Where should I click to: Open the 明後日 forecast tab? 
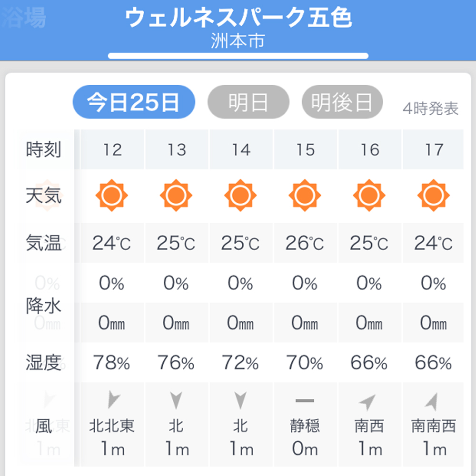[342, 101]
